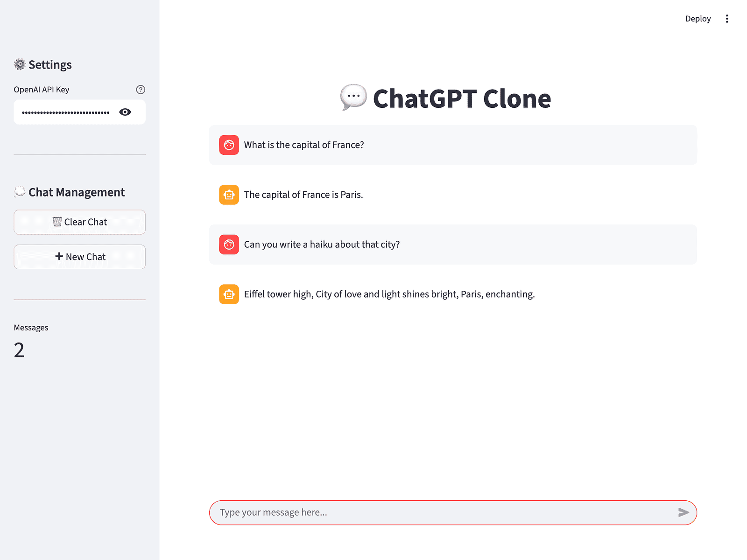Click the Deploy button
The height and width of the screenshot is (560, 747).
pyautogui.click(x=698, y=19)
